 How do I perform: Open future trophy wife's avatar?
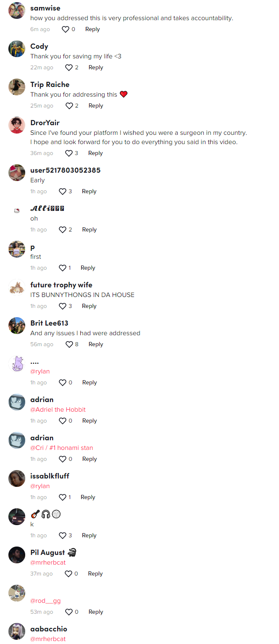coord(17,287)
